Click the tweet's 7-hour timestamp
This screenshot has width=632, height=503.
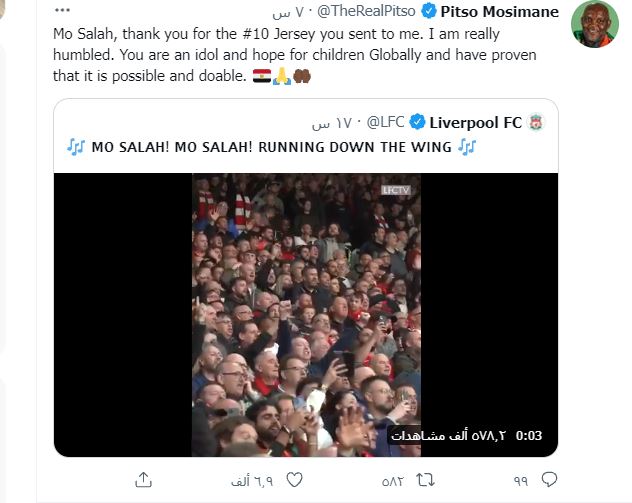point(288,12)
